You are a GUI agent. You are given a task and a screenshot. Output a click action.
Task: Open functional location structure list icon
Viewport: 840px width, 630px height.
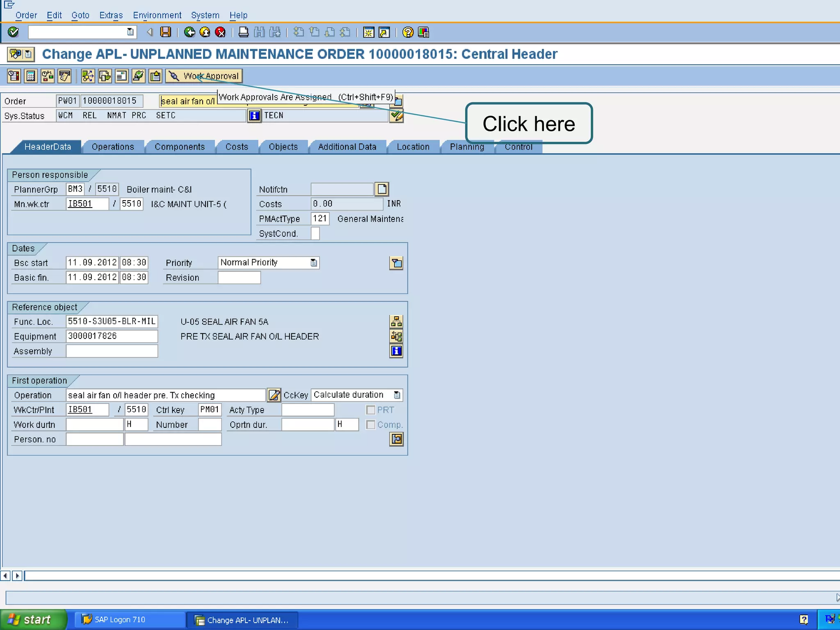click(x=396, y=322)
